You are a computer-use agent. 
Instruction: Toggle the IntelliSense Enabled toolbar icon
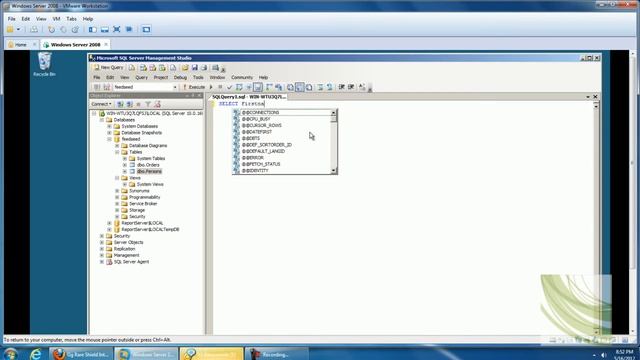258,87
